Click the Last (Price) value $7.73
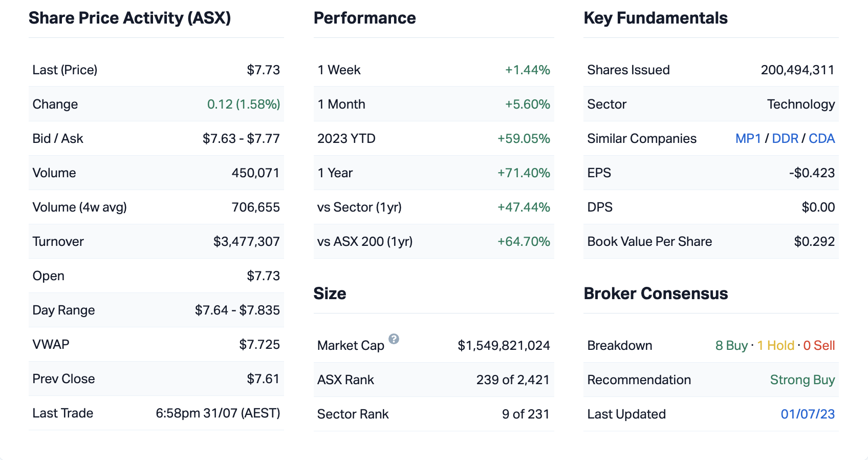868x460 pixels. point(263,70)
